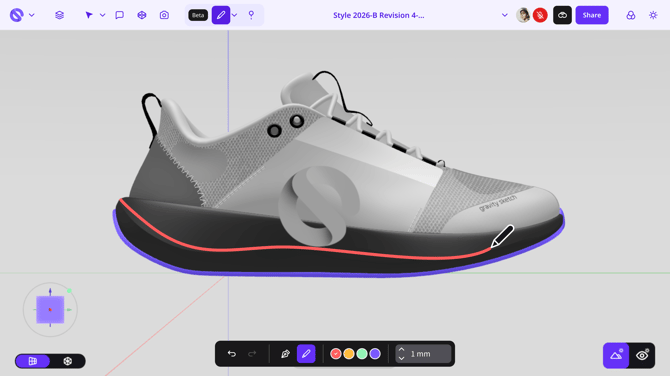Select the arrow pointer tool
670x376 pixels.
click(x=89, y=15)
